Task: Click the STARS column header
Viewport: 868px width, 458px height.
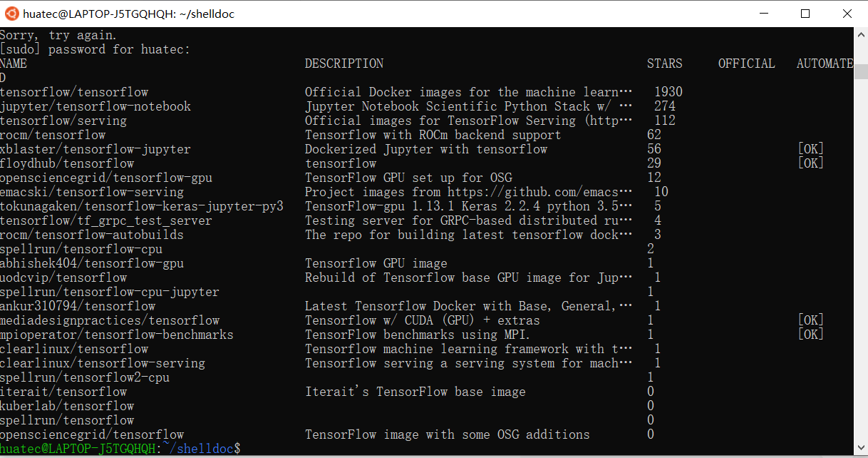Action: (664, 63)
